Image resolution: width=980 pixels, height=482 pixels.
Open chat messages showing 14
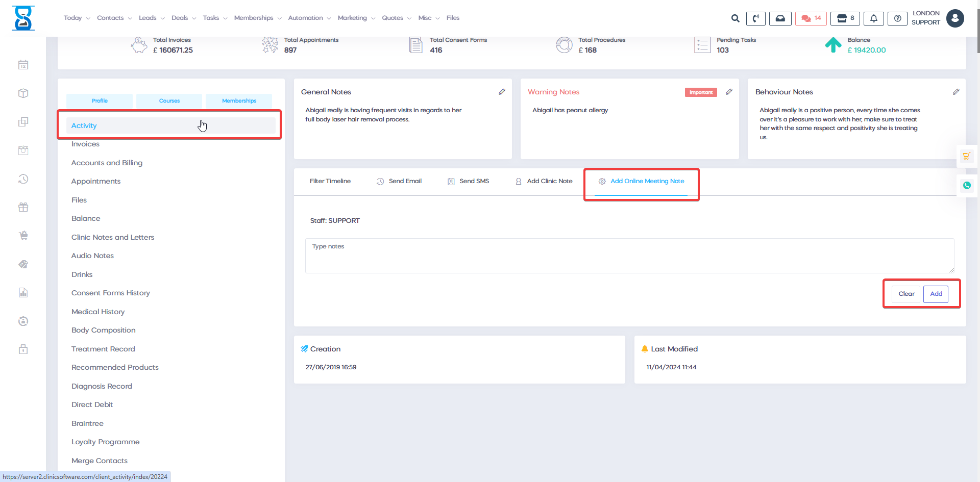(811, 18)
